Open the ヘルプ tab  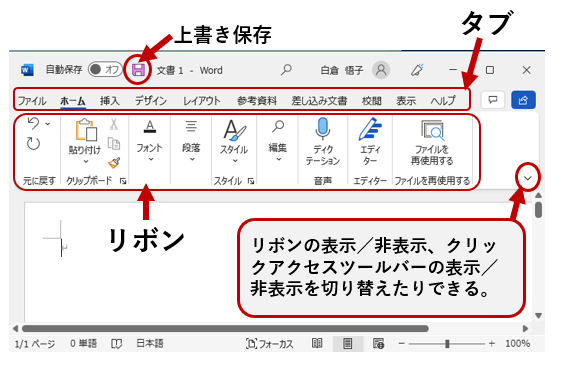coord(443,100)
